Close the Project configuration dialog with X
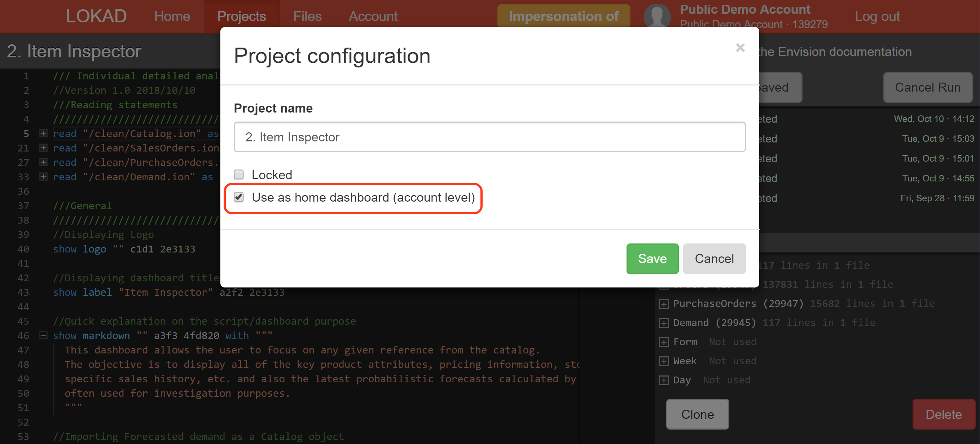The height and width of the screenshot is (444, 980). click(x=740, y=48)
